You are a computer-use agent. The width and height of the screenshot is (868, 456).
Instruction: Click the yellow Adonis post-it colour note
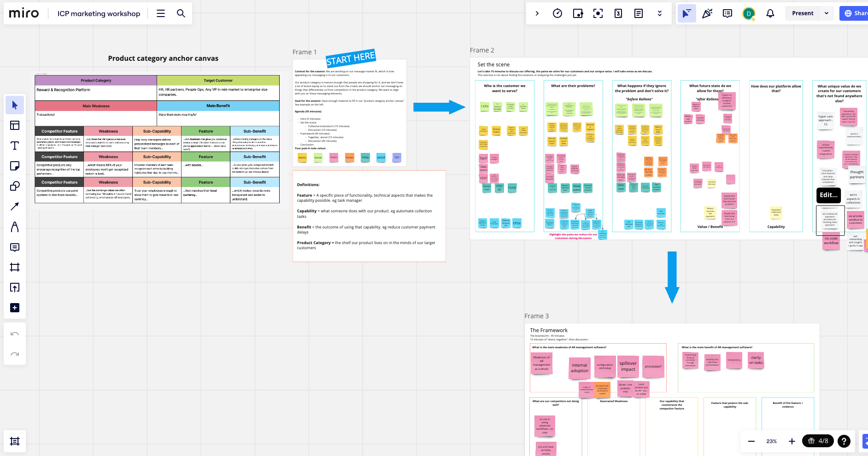pyautogui.click(x=302, y=158)
